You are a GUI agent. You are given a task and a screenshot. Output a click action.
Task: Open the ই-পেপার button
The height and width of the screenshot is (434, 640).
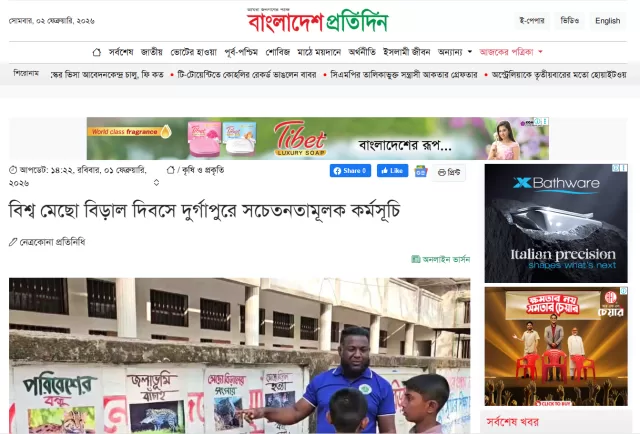click(x=531, y=21)
